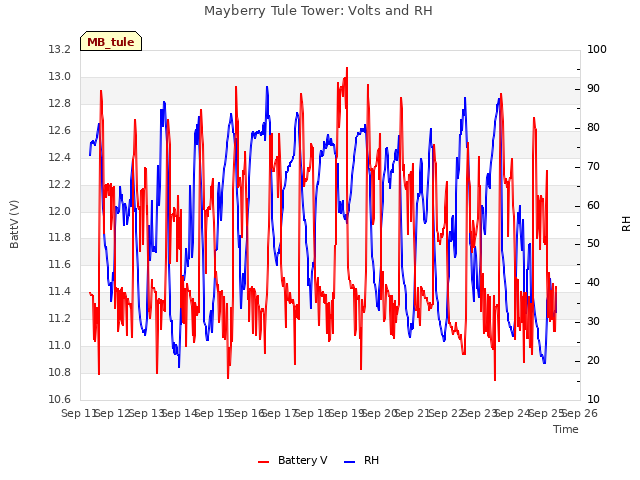This screenshot has height=480, width=640.
Task: Click the 11.6 left axis tick label
Action: coord(60,264)
